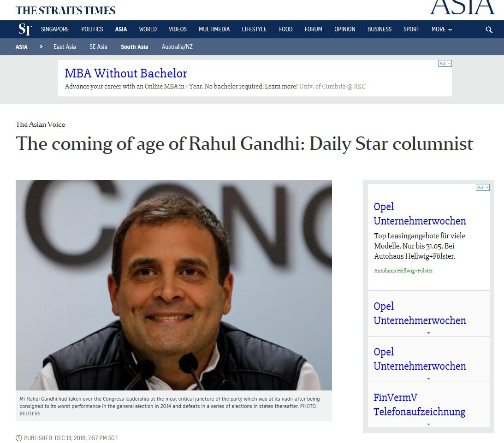
Task: Open the LIFESTYLE menu item
Action: (x=254, y=29)
